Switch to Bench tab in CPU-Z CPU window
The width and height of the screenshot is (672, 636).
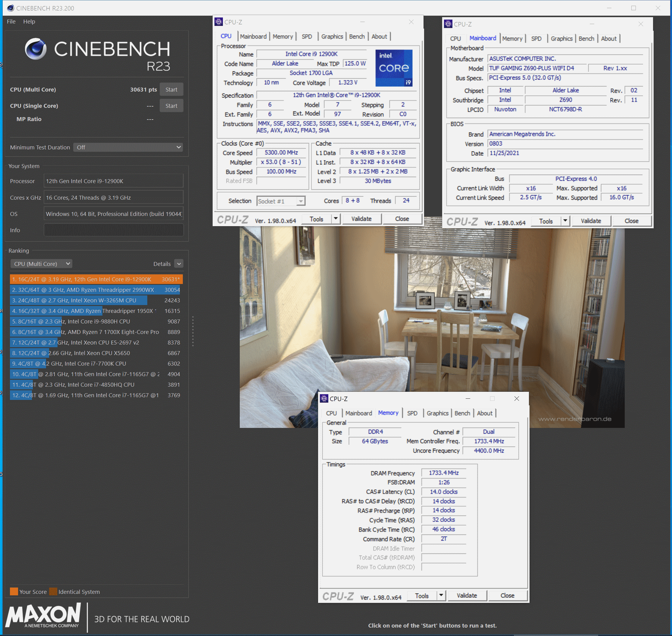(x=357, y=37)
